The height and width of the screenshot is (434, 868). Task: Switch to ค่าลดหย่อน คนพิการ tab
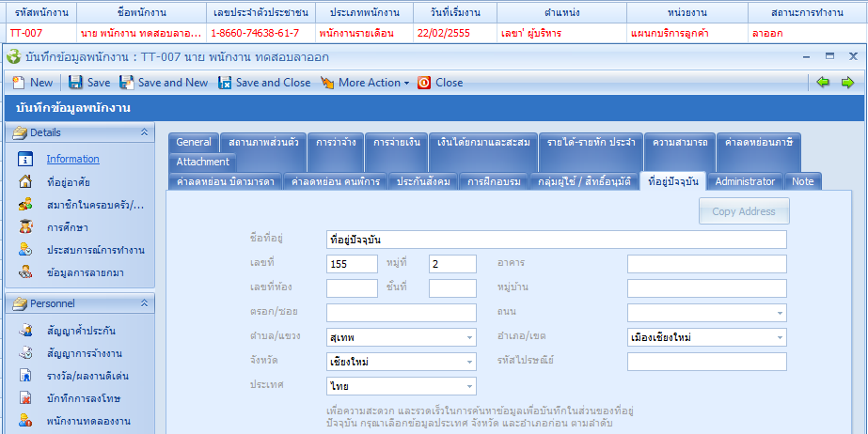336,181
